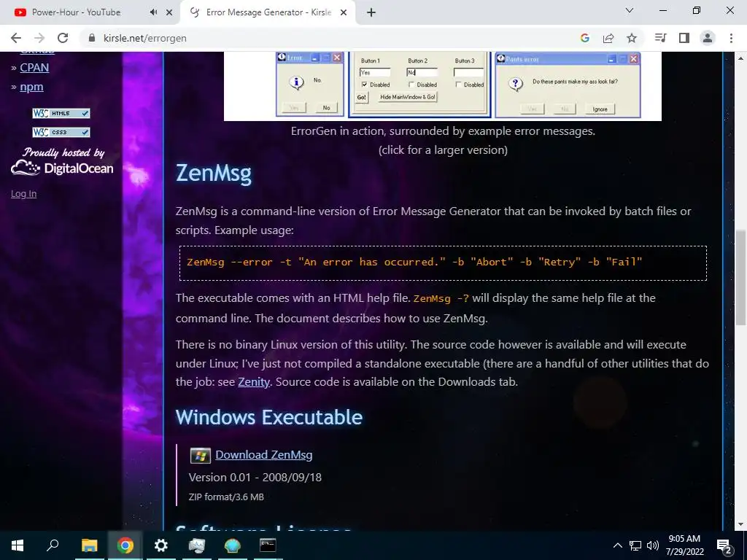Close the Power-Hour YouTube tab

[169, 12]
